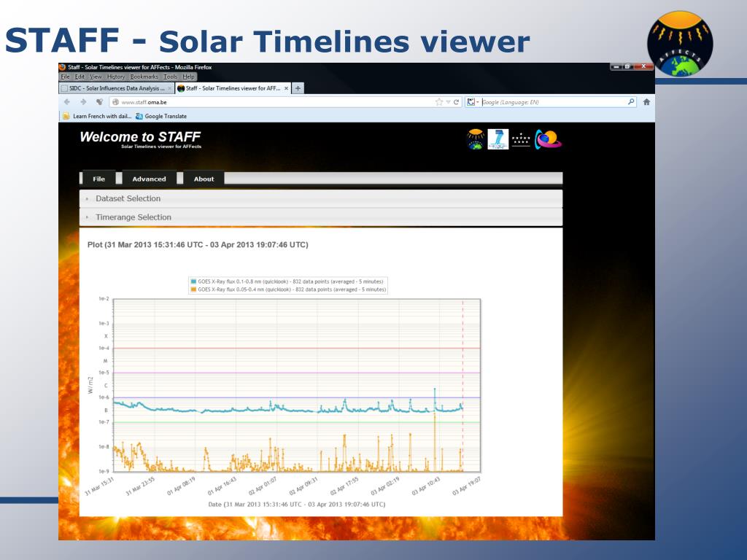The image size is (747, 560).
Task: Click the 03 Apr 19:07 axis label
Action: 466,486
